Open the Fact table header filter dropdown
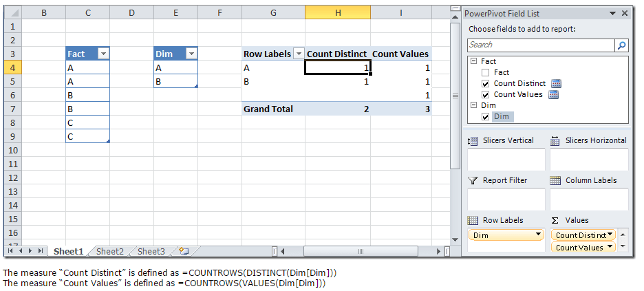This screenshot has width=644, height=291. click(x=103, y=54)
